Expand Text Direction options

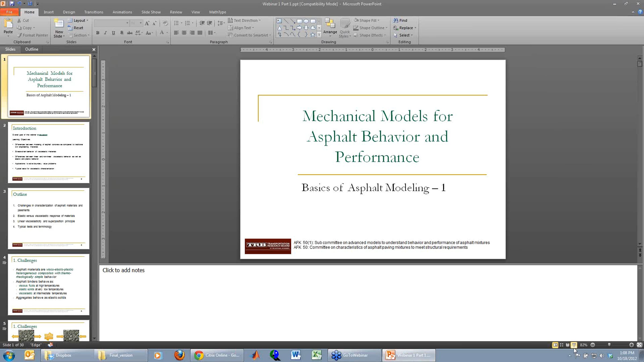point(244,20)
